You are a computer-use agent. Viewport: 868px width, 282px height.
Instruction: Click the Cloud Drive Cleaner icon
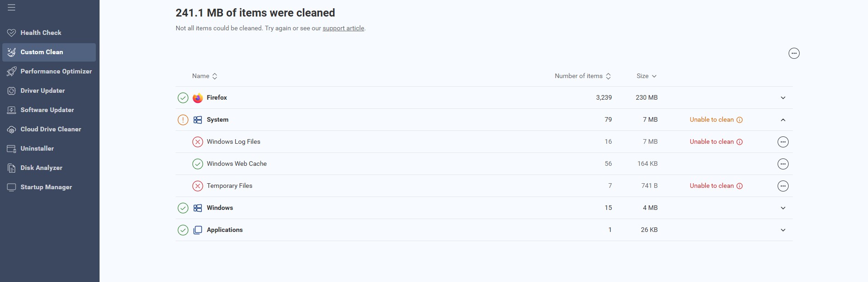(x=11, y=130)
